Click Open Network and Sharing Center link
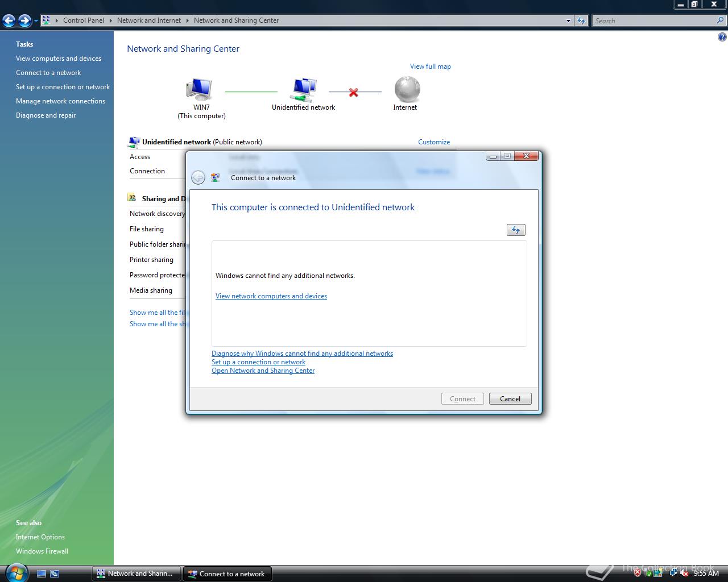Viewport: 728px width, 582px height. (x=263, y=371)
